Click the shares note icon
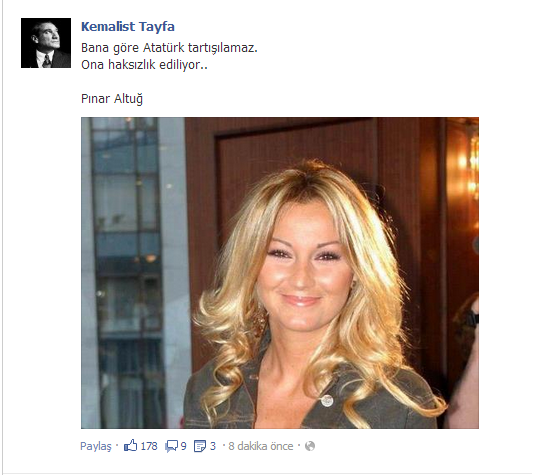The height and width of the screenshot is (475, 542). pyautogui.click(x=200, y=446)
